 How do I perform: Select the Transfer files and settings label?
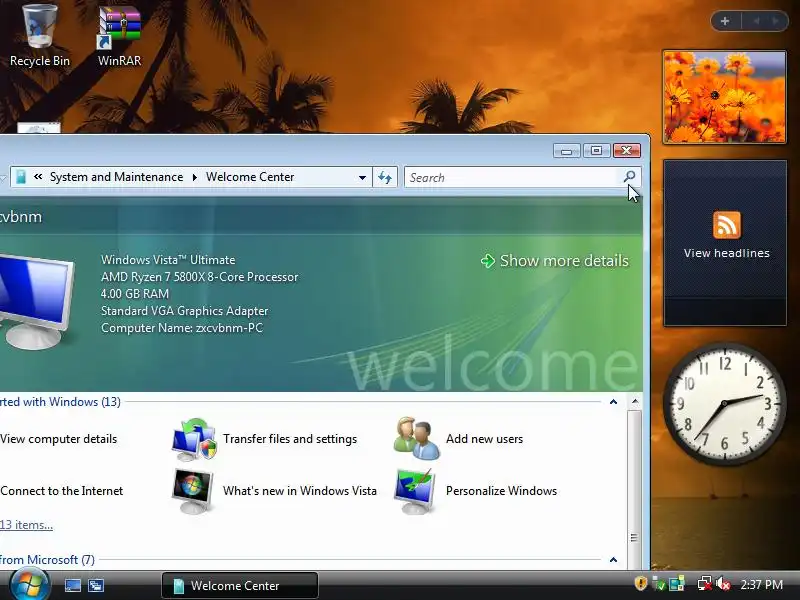coord(290,439)
